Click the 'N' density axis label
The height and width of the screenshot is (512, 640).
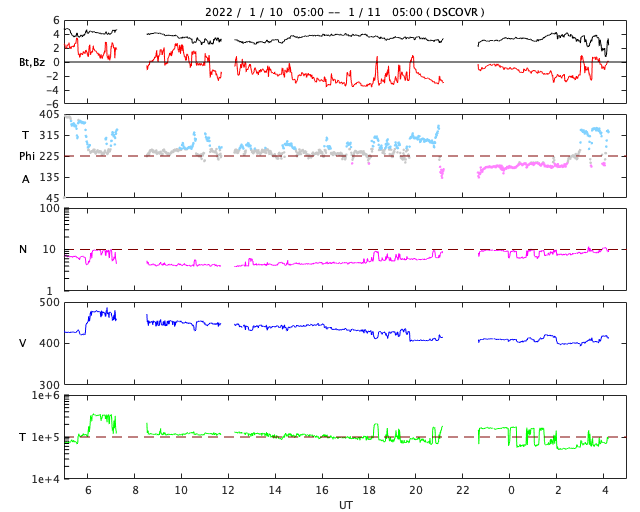[23, 249]
